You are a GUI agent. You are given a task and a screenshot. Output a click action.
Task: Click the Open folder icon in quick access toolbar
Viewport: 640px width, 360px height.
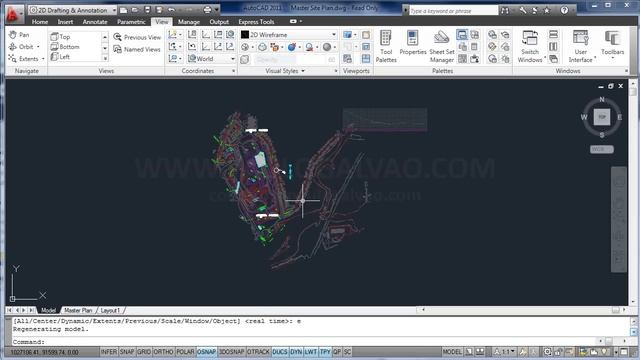click(x=135, y=10)
